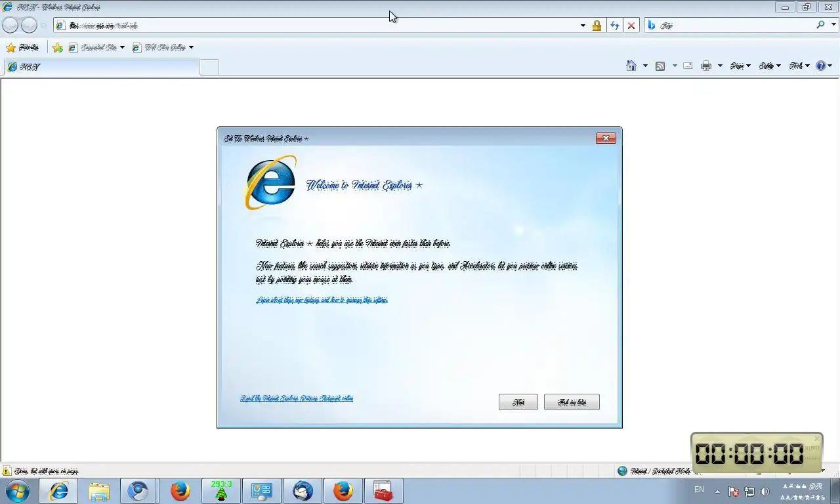Click the speaker volume tray icon
The width and height of the screenshot is (840, 504).
pos(765,491)
